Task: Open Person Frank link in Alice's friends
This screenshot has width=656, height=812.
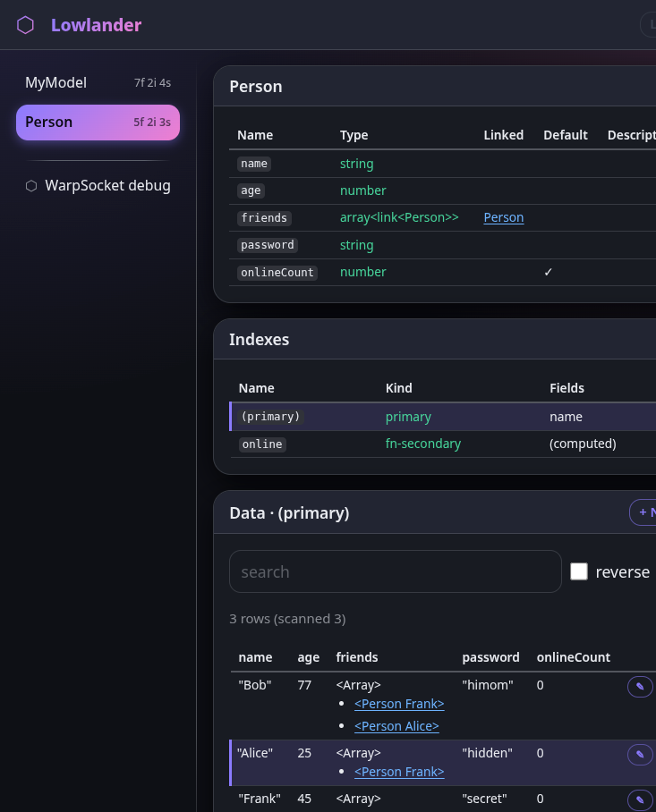Action: pyautogui.click(x=399, y=772)
